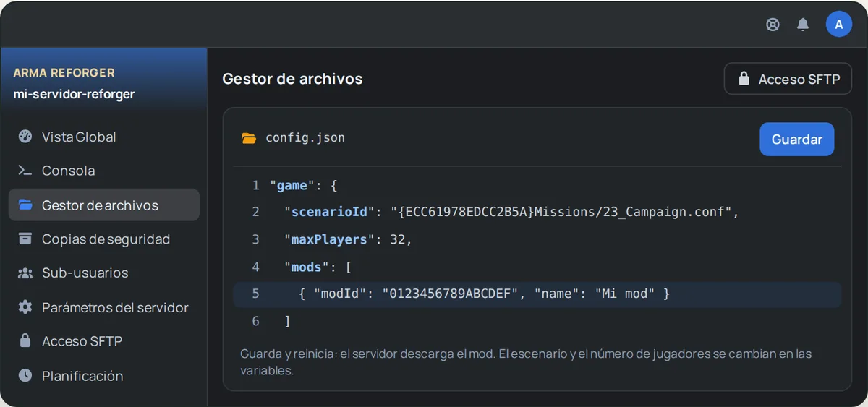Screen dimensions: 868x407
Task: Go to Consola menu entry
Action: (x=104, y=171)
